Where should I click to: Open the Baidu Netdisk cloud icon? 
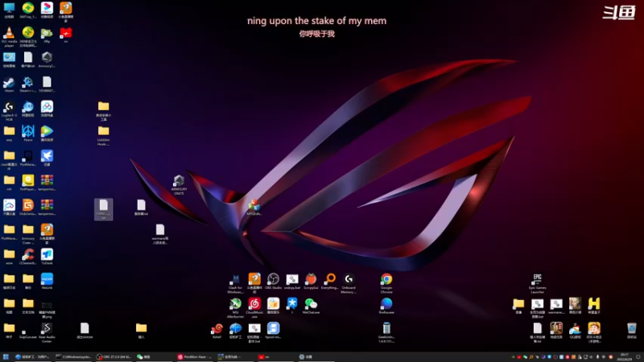[47, 109]
